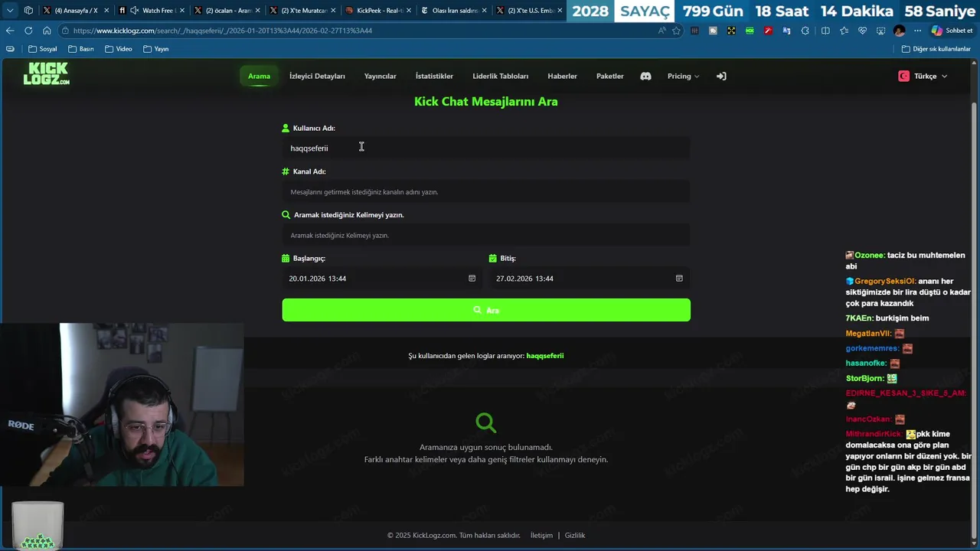Click the keyword search input field
980x551 pixels.
(x=486, y=235)
